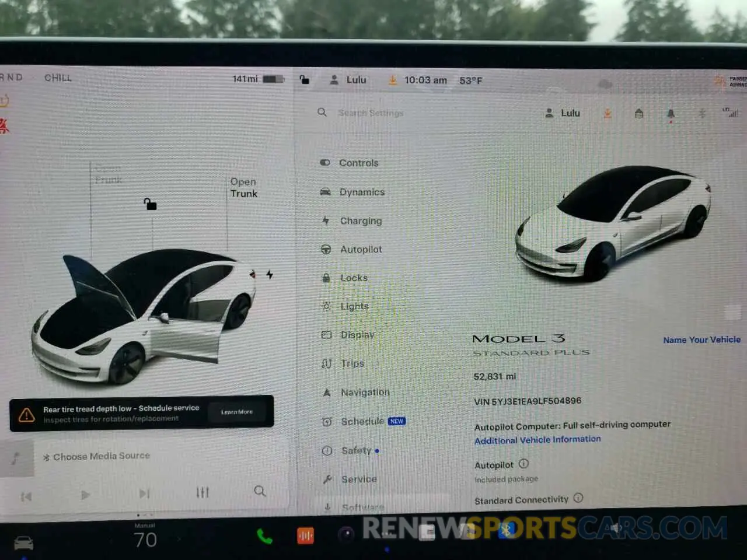Open Lulu profile in settings header
Screen dimensions: 747x560
click(x=563, y=113)
